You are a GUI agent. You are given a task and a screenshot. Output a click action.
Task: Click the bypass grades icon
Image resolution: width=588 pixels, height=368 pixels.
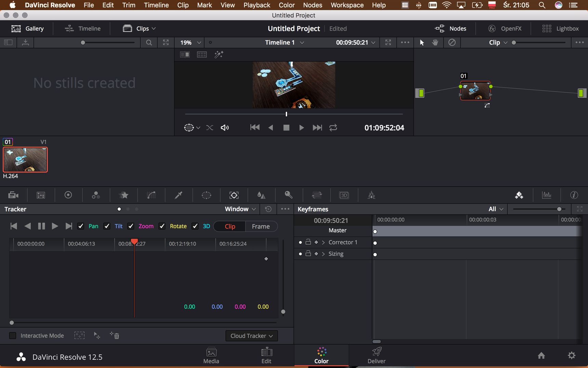pos(452,42)
